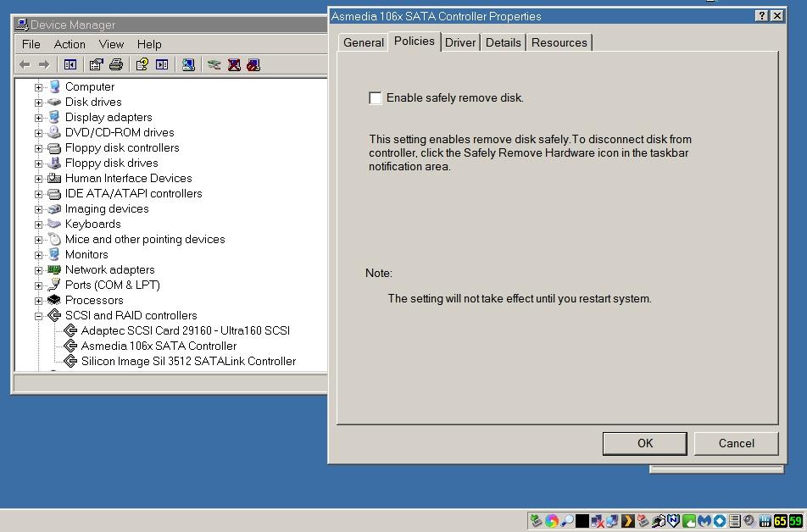Screen dimensions: 807x532
Task: Expand the Network adapters node
Action: [38, 270]
